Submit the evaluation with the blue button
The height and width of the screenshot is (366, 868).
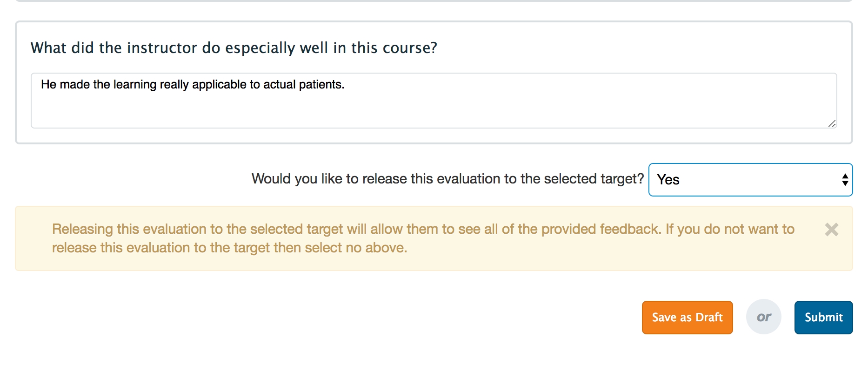[823, 318]
